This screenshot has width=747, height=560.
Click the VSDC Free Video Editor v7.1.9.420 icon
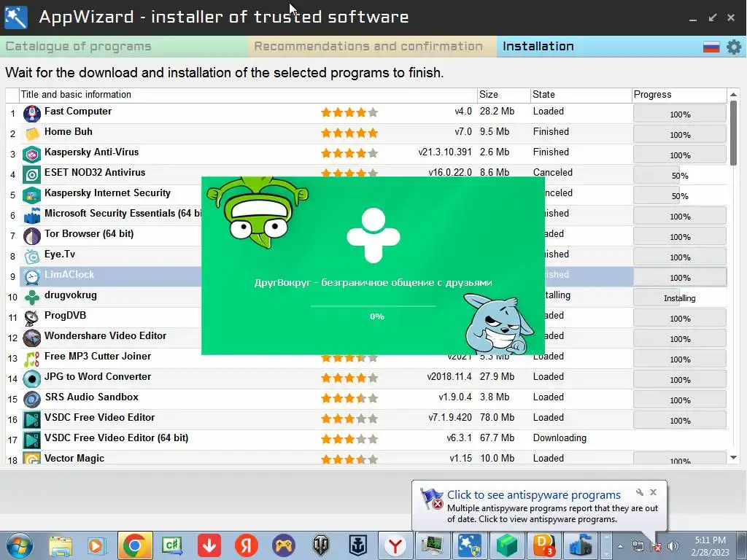[x=32, y=420]
